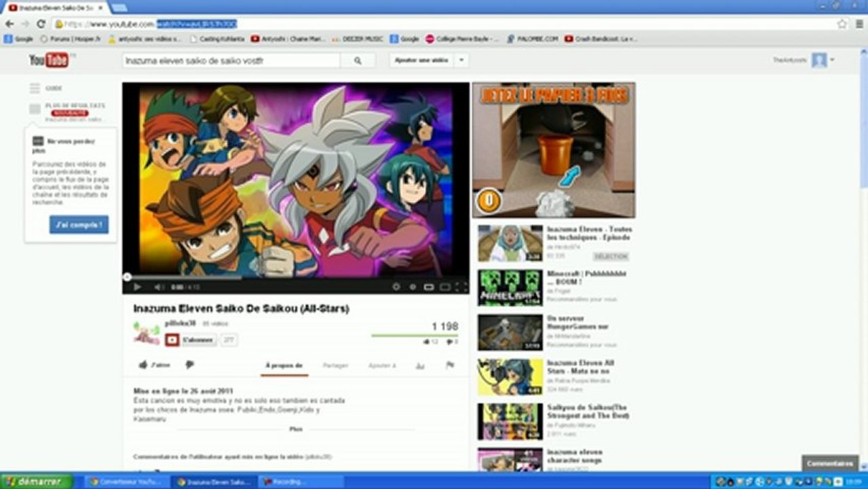Switch the player to large size mode

coord(445,287)
